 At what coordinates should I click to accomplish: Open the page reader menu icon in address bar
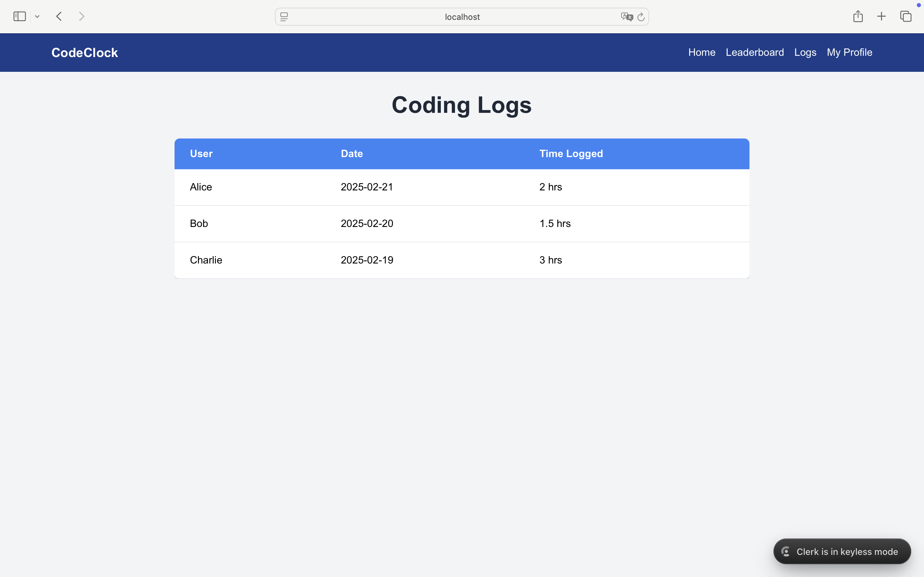point(284,17)
